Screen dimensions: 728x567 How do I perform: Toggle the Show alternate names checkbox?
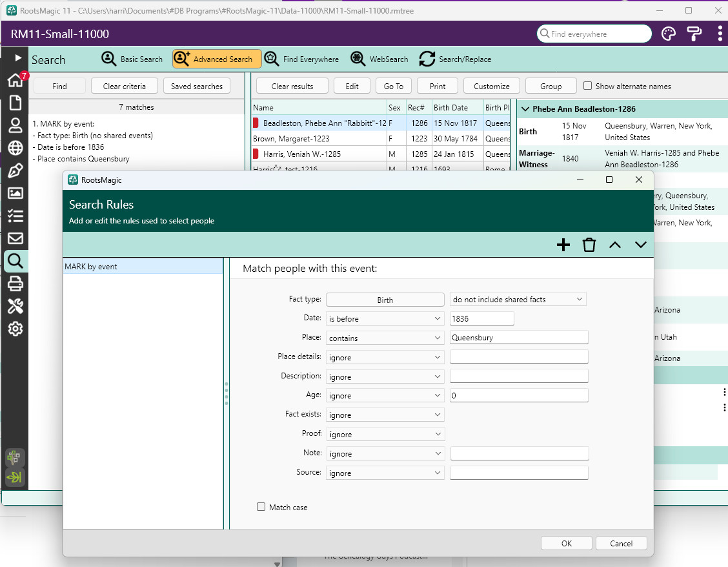pyautogui.click(x=587, y=86)
